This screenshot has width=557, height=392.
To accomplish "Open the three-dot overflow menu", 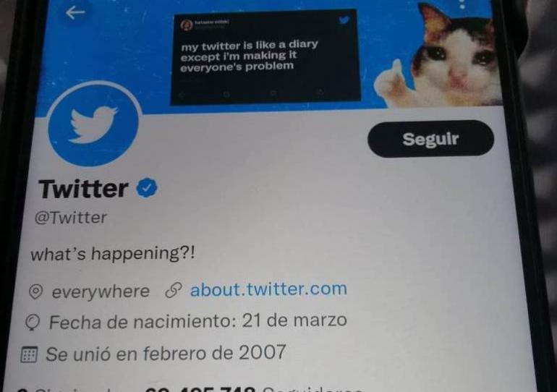I will coord(462,4).
